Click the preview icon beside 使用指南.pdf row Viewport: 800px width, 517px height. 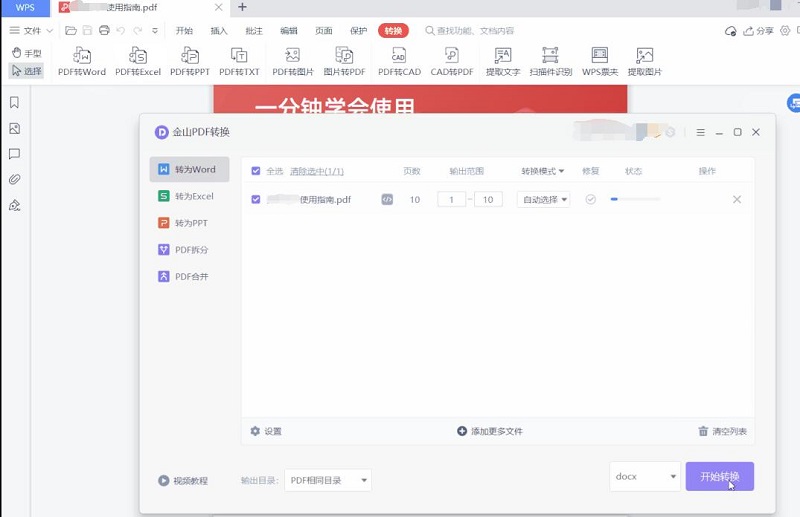(x=387, y=200)
